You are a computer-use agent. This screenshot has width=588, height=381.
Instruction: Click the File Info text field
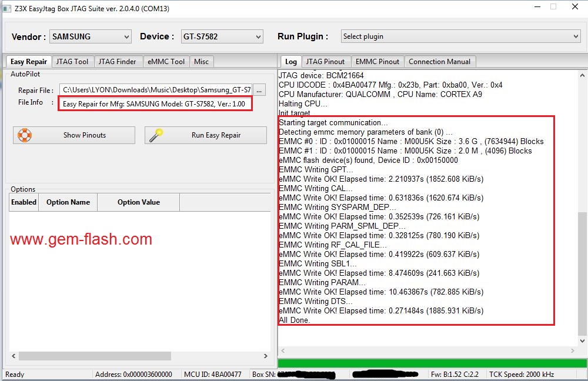pyautogui.click(x=155, y=103)
